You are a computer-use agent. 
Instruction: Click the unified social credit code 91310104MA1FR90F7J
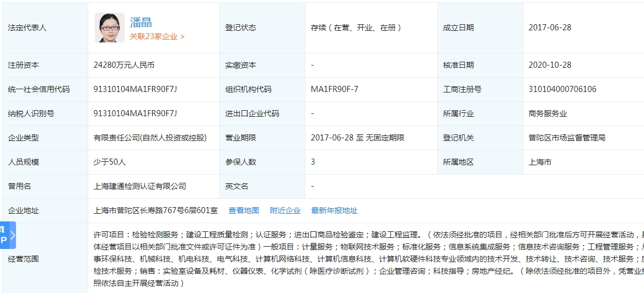point(135,89)
